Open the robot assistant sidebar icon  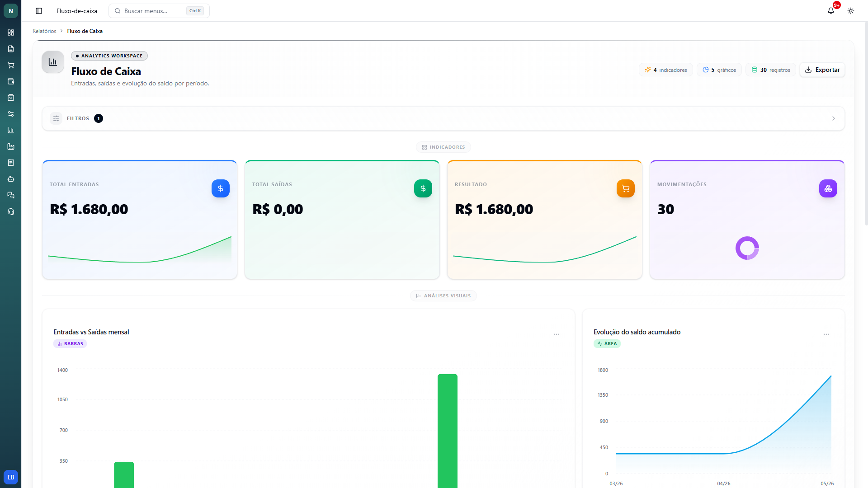11,179
